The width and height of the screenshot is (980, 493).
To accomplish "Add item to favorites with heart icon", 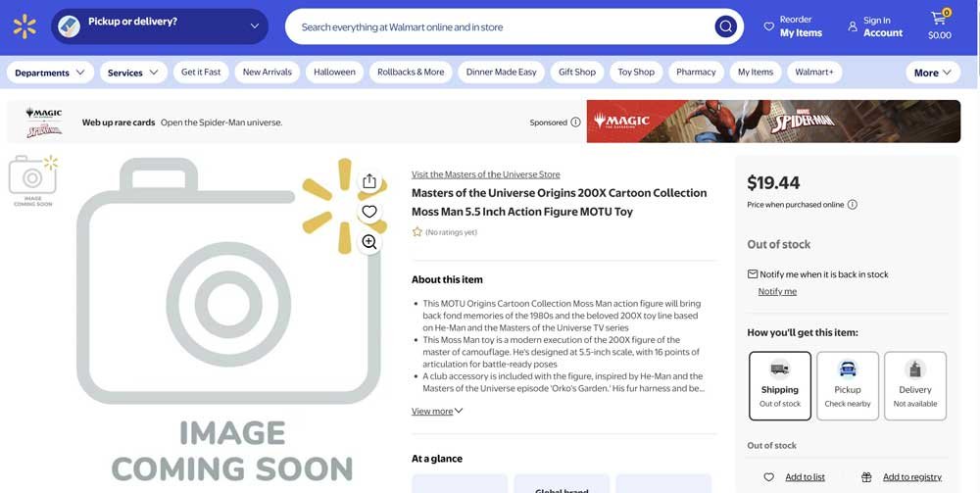I will pyautogui.click(x=369, y=212).
